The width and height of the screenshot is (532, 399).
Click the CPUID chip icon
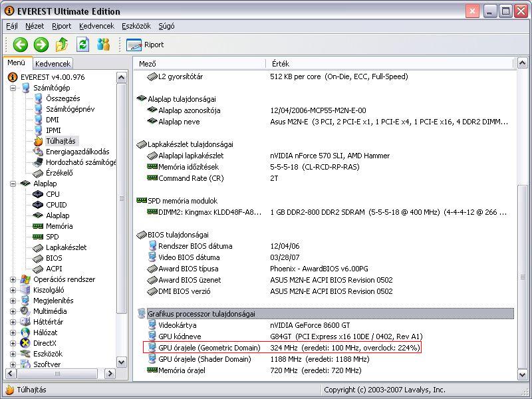(38, 205)
